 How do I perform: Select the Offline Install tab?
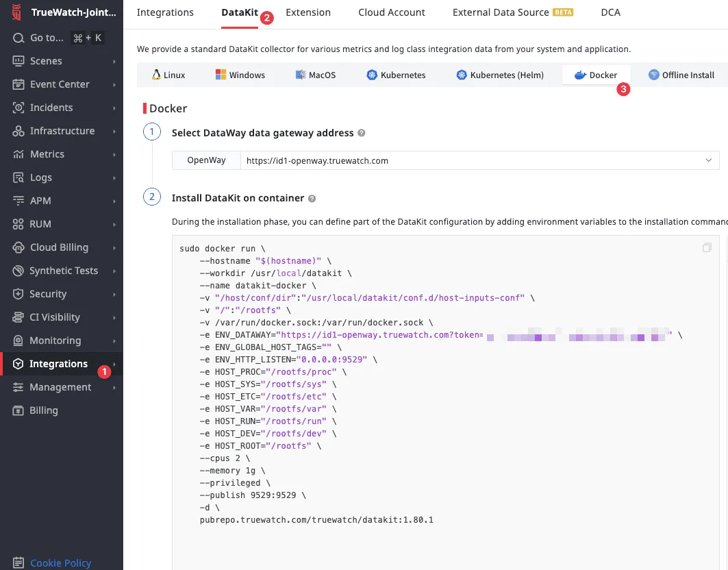coord(681,75)
